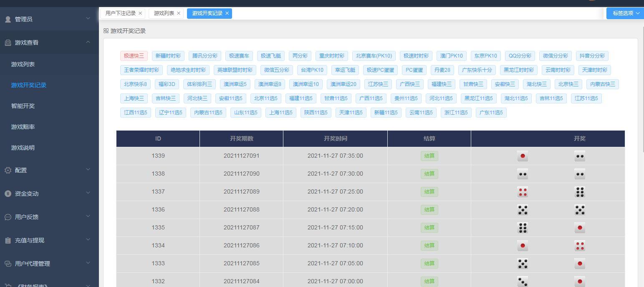Click the 用户反馈 chat bubble icon
Screen dimensions: 644x287
(x=8, y=217)
